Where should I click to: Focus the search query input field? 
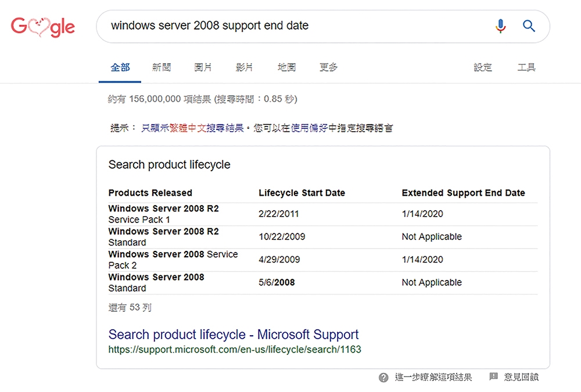pos(290,26)
